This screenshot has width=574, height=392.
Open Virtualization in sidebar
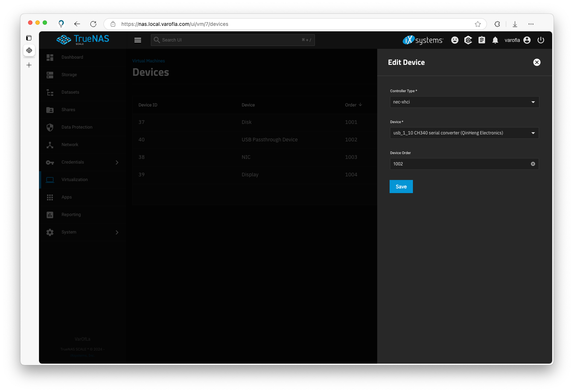coord(83,180)
